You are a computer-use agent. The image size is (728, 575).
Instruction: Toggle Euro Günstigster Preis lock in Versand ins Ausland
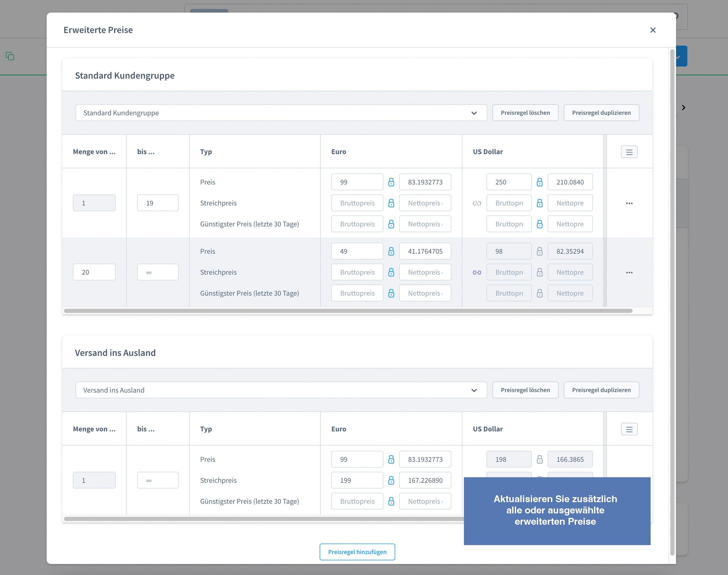pyautogui.click(x=391, y=501)
